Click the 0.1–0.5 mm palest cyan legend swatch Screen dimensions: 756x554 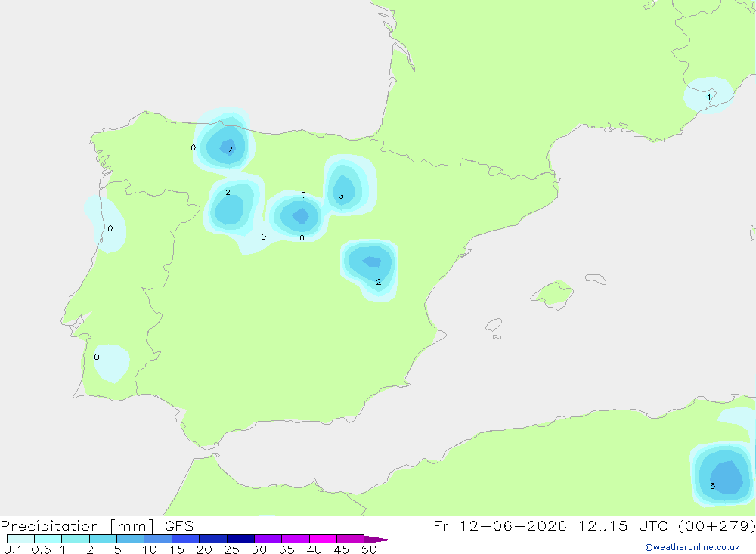(20, 539)
